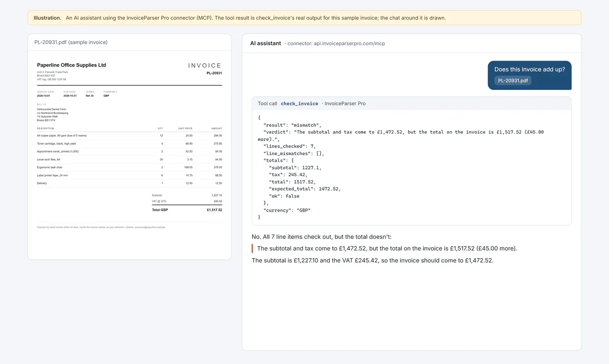609x364 pixels.
Task: Click the DESCRIPTION column header
Action: tap(46, 128)
